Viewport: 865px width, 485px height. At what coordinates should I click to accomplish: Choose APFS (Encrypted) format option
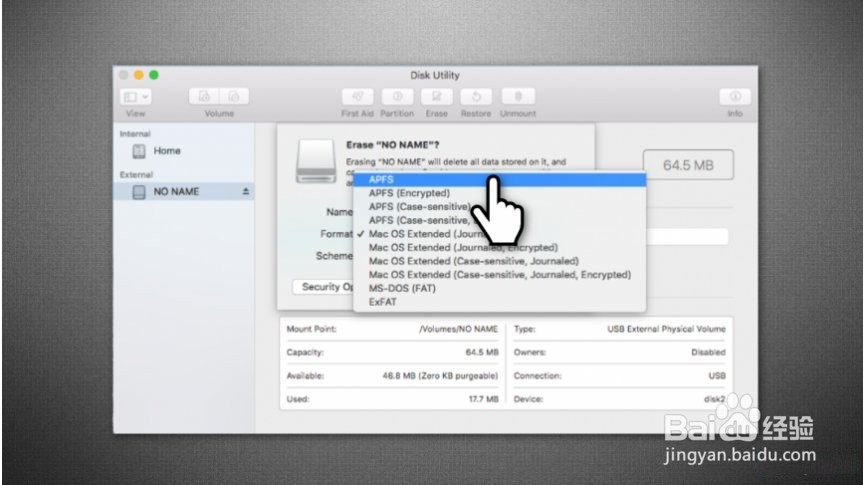point(499,193)
